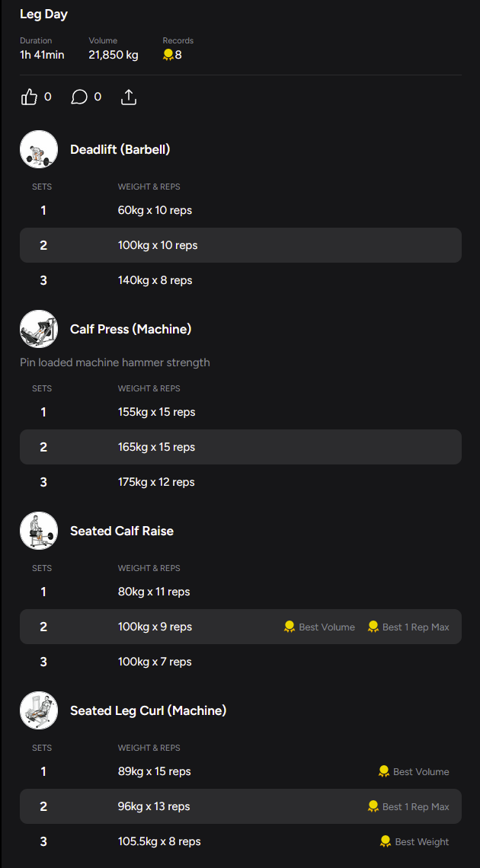Click the Seated Calf Raise thumbnail

[x=39, y=531]
